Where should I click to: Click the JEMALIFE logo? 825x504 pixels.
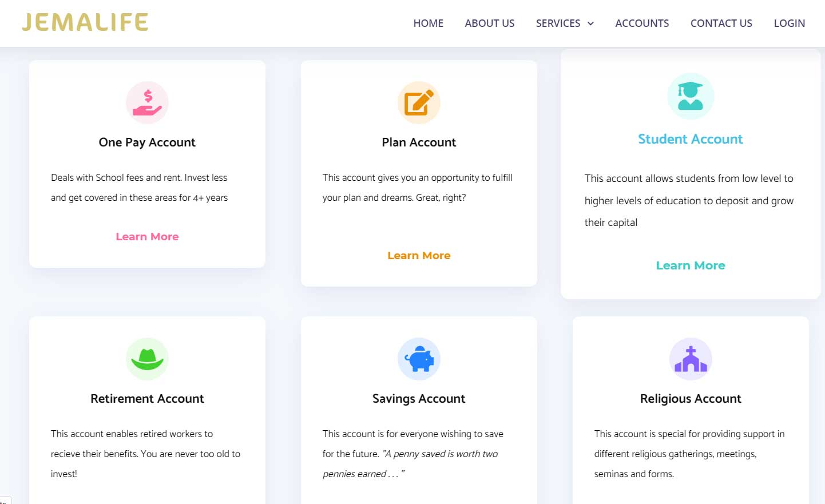(x=85, y=22)
